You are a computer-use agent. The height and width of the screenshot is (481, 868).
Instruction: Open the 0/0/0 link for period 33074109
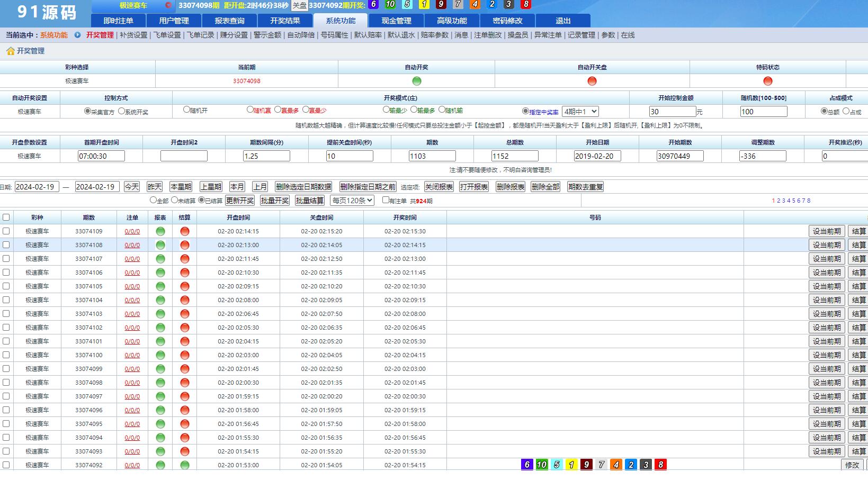[131, 231]
